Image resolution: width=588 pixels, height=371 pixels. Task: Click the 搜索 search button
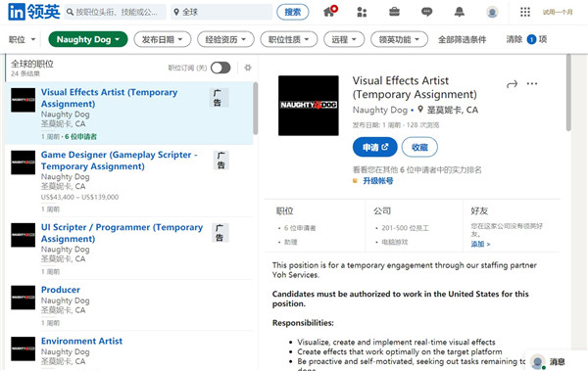tap(292, 12)
